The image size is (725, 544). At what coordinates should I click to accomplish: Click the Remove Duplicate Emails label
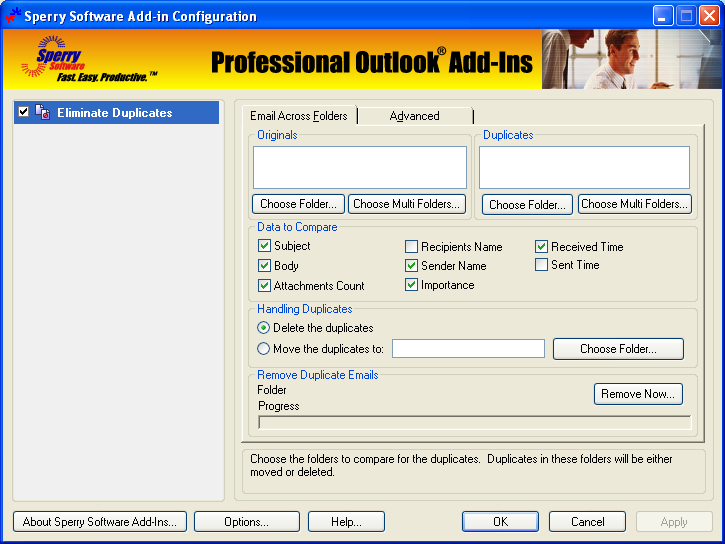click(318, 375)
